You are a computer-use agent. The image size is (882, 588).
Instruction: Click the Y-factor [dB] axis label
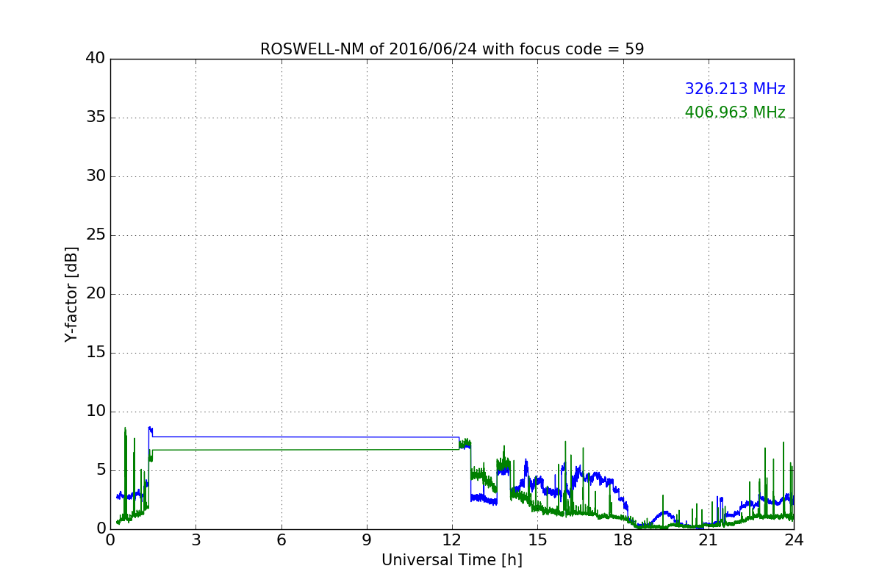click(x=71, y=294)
